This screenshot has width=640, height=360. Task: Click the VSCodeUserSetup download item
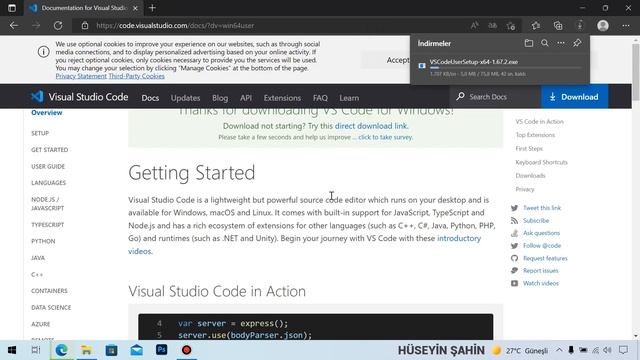(500, 67)
